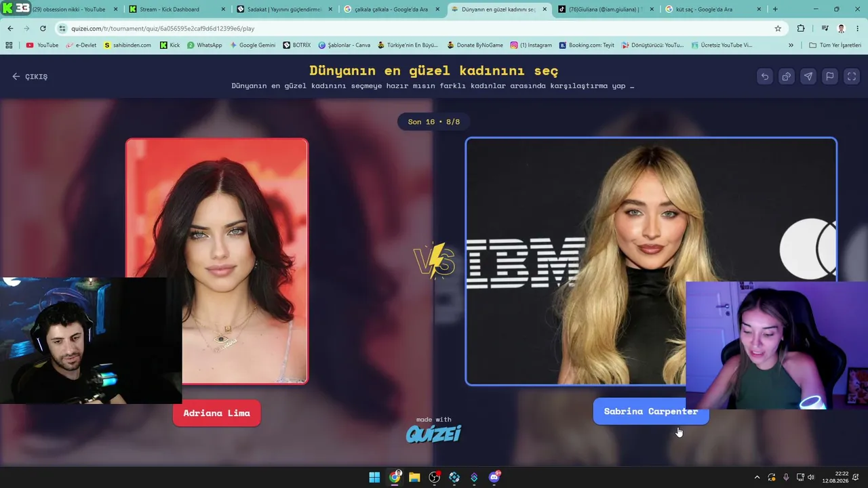Undo the last pick with the back arrow
Image resolution: width=868 pixels, height=488 pixels.
pos(765,77)
